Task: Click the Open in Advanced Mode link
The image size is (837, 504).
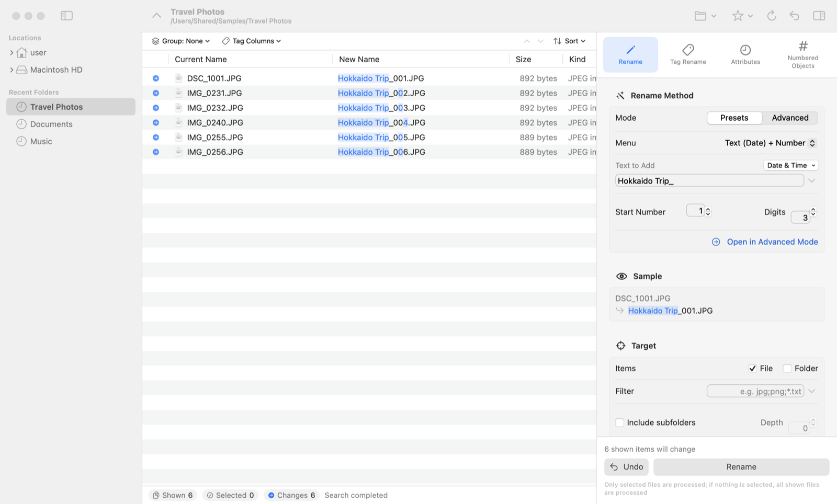Action: (x=772, y=242)
